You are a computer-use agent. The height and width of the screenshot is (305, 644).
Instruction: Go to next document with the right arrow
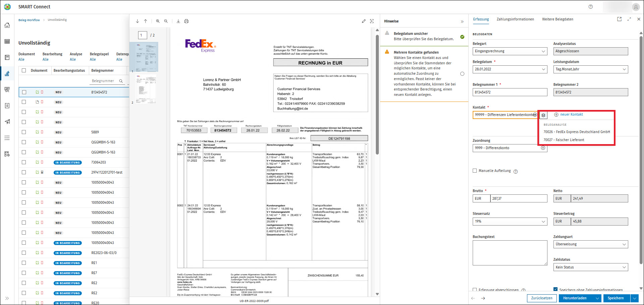pyautogui.click(x=483, y=298)
